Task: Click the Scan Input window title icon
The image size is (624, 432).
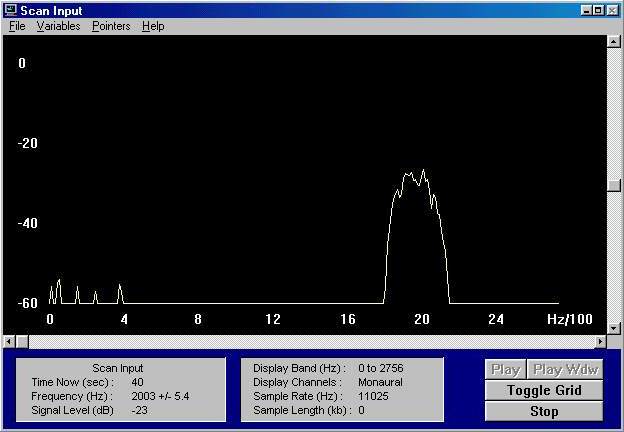Action: (x=11, y=10)
